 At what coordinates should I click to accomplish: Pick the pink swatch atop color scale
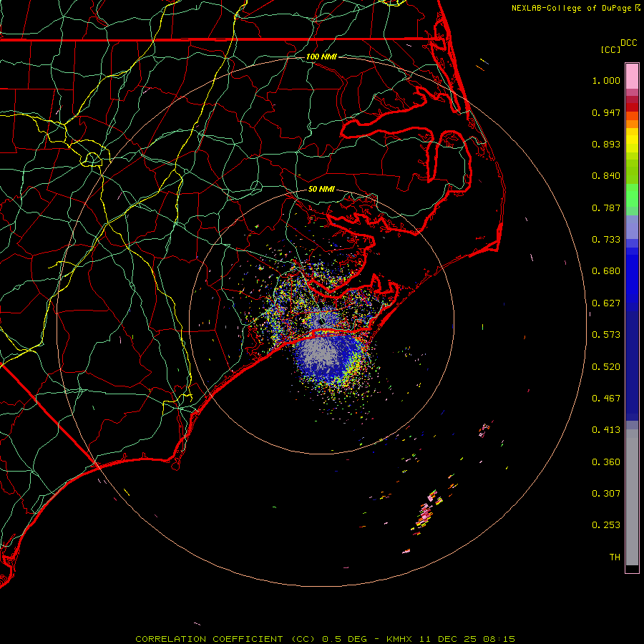pyautogui.click(x=632, y=76)
